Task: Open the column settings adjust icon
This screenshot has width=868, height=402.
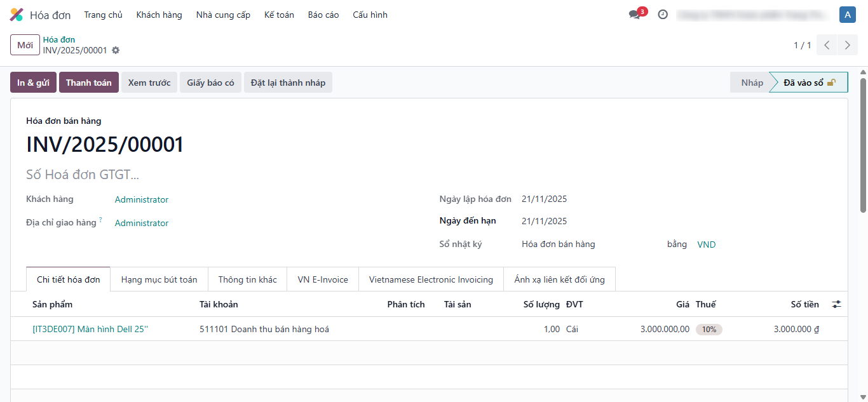Action: [x=836, y=305]
